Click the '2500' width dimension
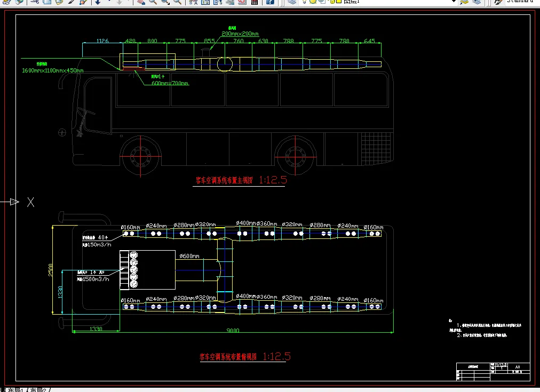 click(x=51, y=270)
